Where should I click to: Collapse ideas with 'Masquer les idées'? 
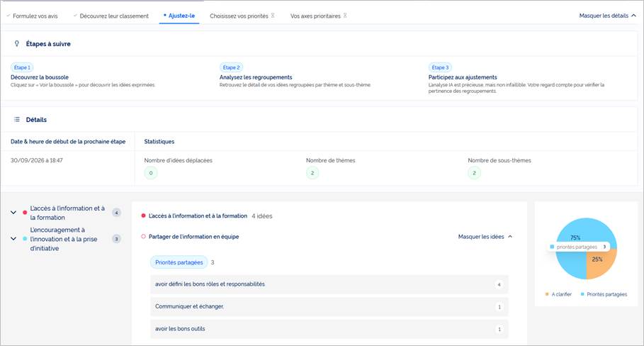(485, 237)
